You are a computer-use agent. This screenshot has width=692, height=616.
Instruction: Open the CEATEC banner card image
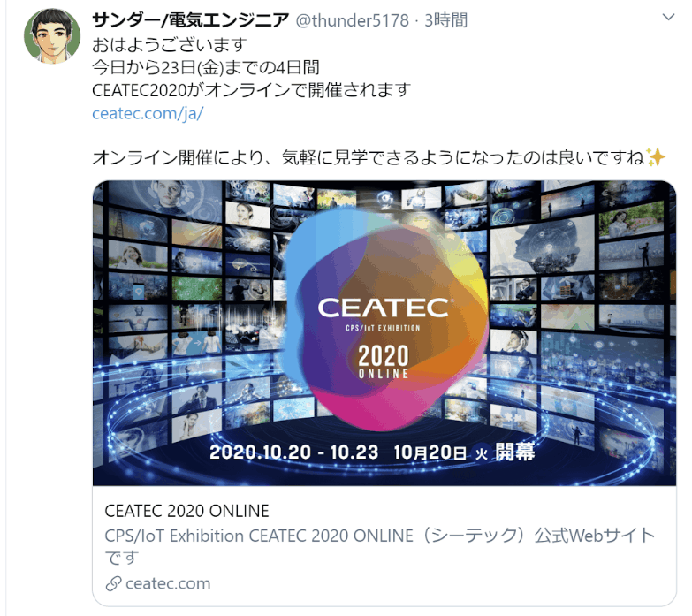(x=384, y=333)
